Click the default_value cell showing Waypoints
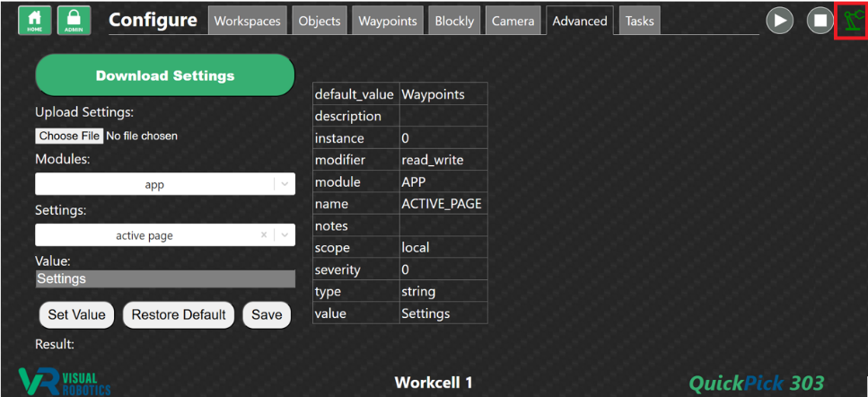 pyautogui.click(x=443, y=94)
